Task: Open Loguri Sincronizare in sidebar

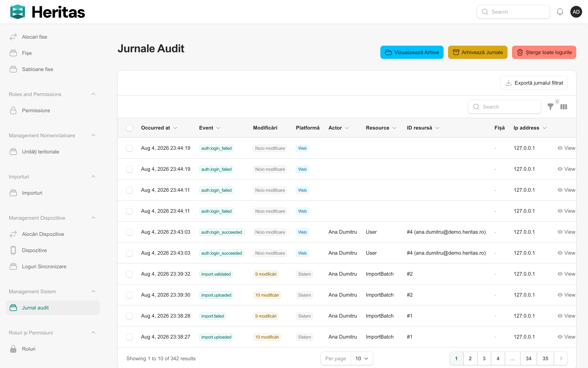Action: pos(53,266)
